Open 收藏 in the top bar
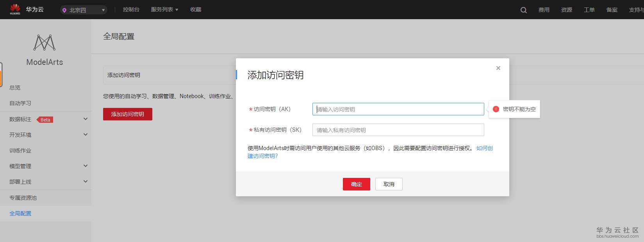This screenshot has height=242, width=644. [196, 9]
